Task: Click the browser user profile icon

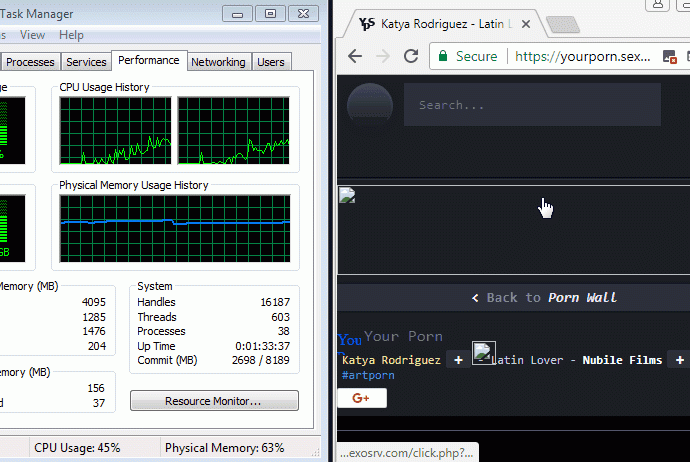Action: coord(657,4)
